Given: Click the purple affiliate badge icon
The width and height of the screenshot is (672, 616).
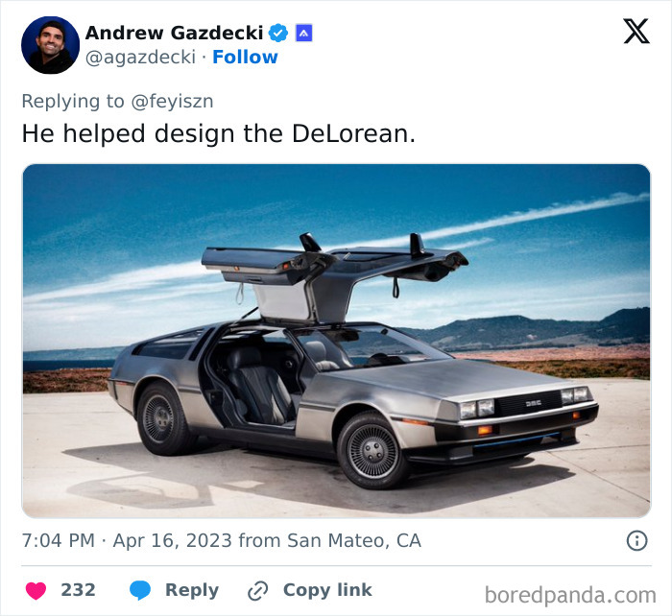Looking at the screenshot, I should tap(304, 33).
